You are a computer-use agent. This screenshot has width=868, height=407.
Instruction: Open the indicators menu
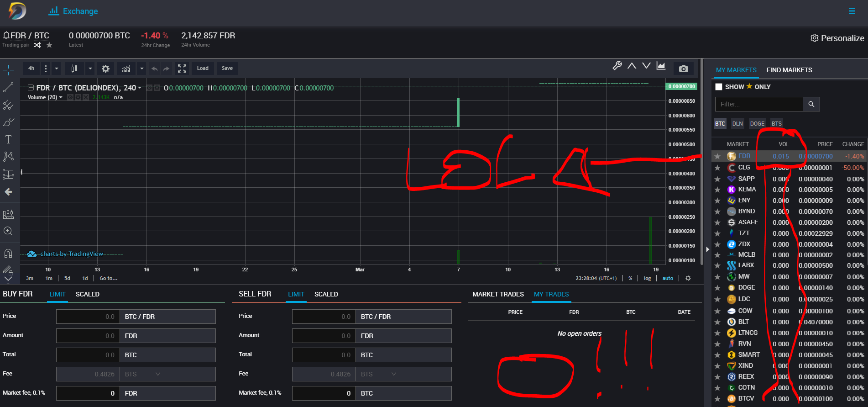click(126, 69)
